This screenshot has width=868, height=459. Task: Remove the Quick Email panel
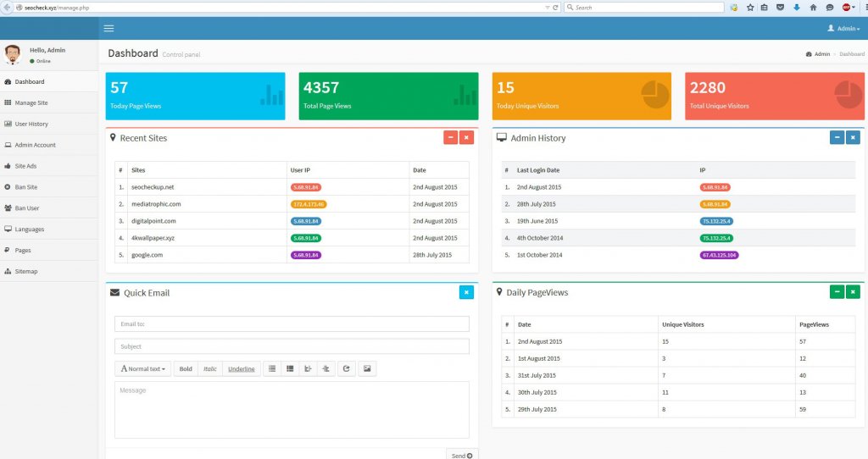click(x=466, y=292)
